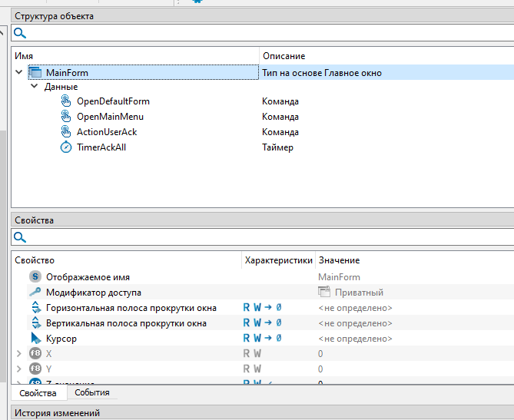
Task: Click the OpenDefaultForm command hand icon
Action: pyautogui.click(x=66, y=101)
